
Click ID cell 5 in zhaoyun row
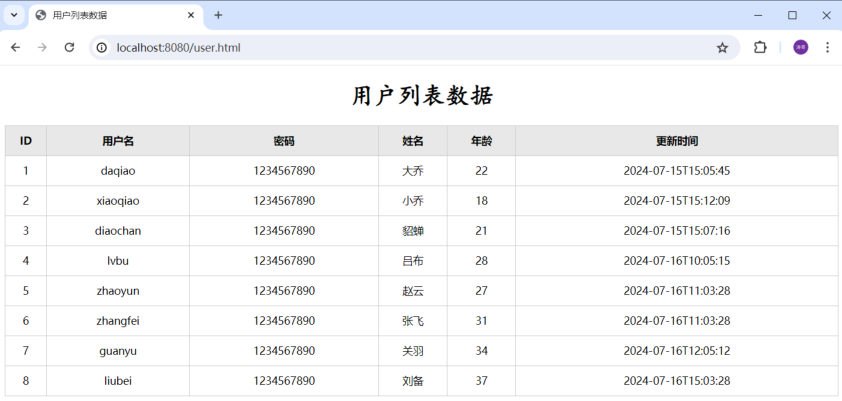(x=26, y=291)
